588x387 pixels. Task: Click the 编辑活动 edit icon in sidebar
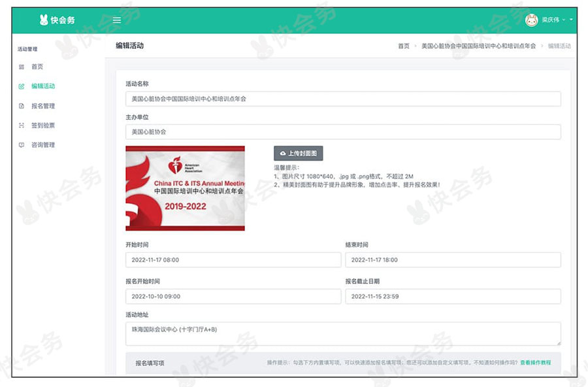[x=22, y=86]
